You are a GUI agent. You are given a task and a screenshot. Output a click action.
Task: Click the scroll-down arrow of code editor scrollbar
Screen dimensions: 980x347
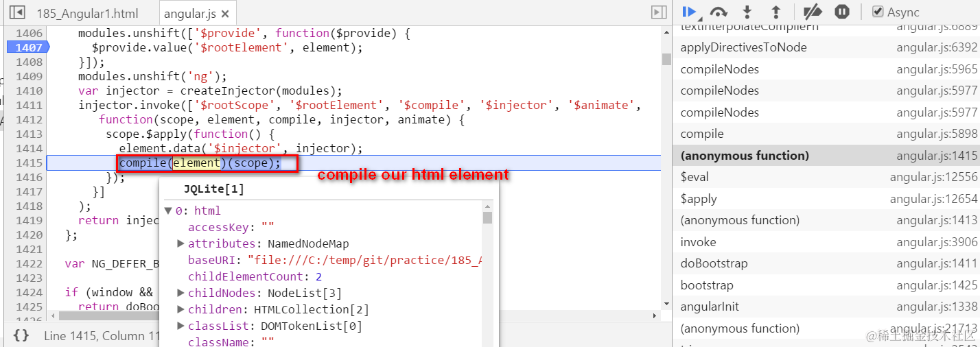(x=666, y=302)
